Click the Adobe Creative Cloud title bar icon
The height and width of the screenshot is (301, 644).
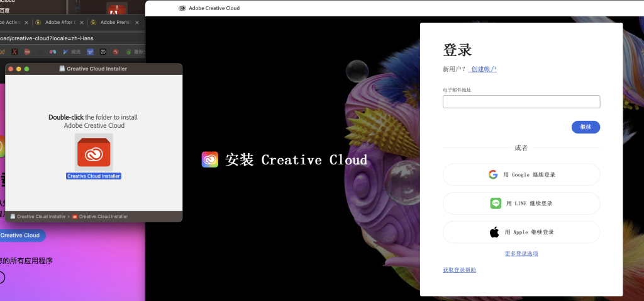[182, 8]
